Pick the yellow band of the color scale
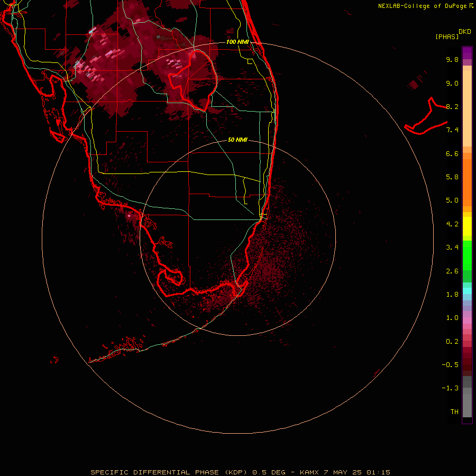The height and width of the screenshot is (476, 476). tap(467, 226)
